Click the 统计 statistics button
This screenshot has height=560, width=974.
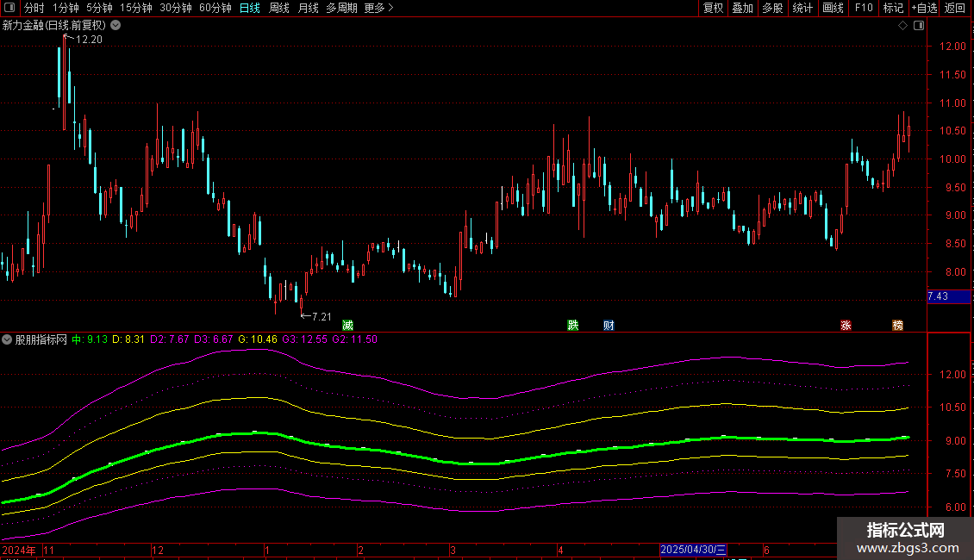(x=802, y=8)
